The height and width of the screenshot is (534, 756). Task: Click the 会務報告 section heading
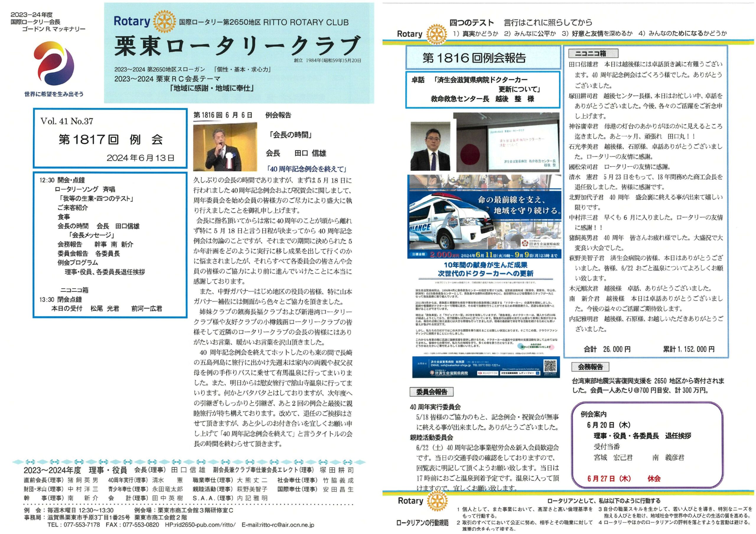590,366
